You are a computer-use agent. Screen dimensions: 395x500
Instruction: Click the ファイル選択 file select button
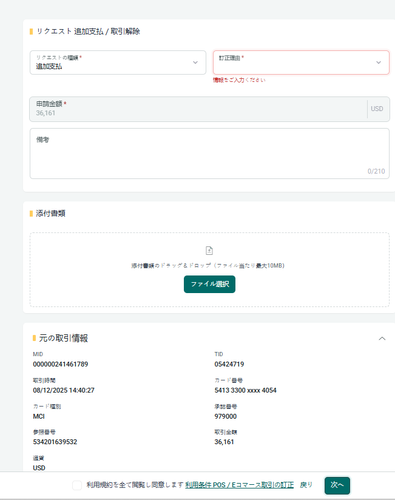210,284
